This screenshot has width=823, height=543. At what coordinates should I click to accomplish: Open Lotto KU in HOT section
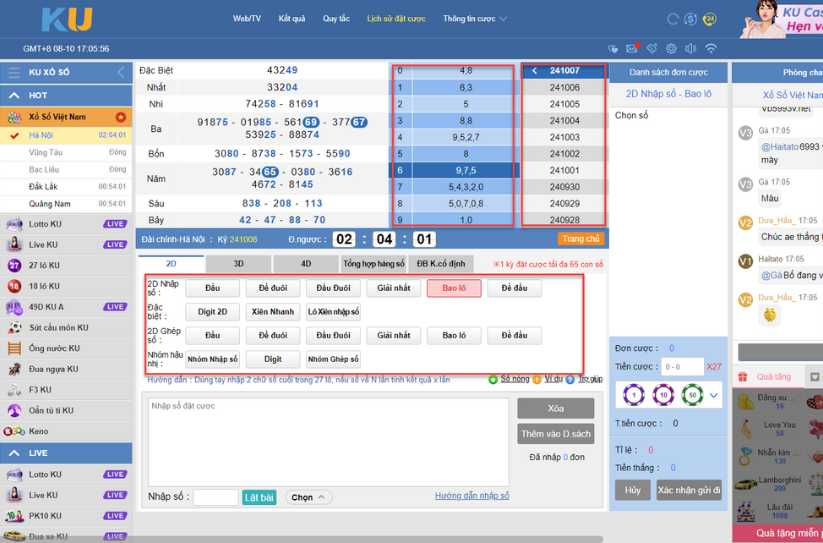coord(66,224)
